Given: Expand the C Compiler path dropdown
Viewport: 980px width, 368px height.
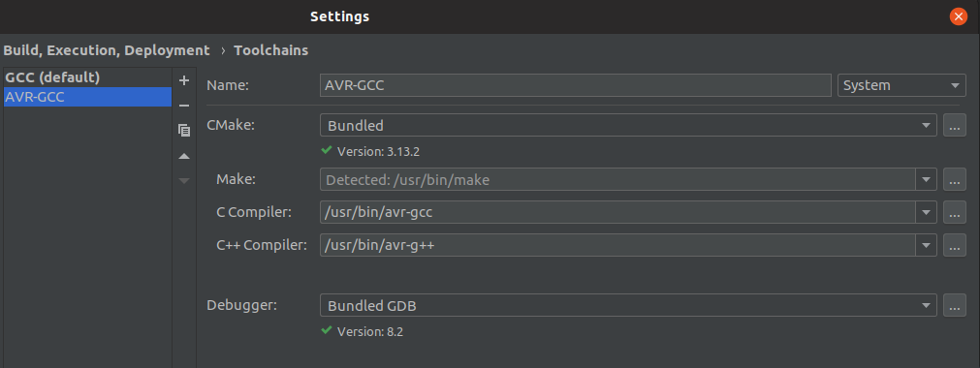Looking at the screenshot, I should (927, 212).
